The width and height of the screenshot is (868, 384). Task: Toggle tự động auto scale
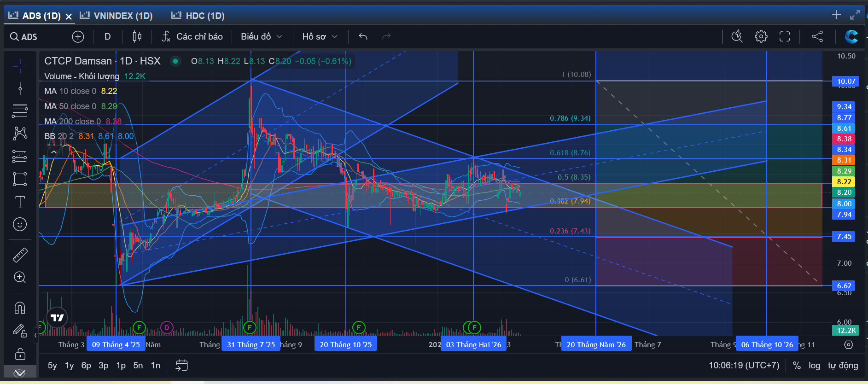(x=843, y=366)
